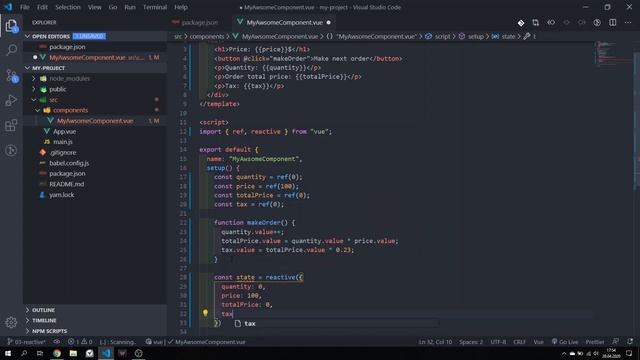640x360 pixels.
Task: Open .gitignore in the file tree
Action: 63,153
